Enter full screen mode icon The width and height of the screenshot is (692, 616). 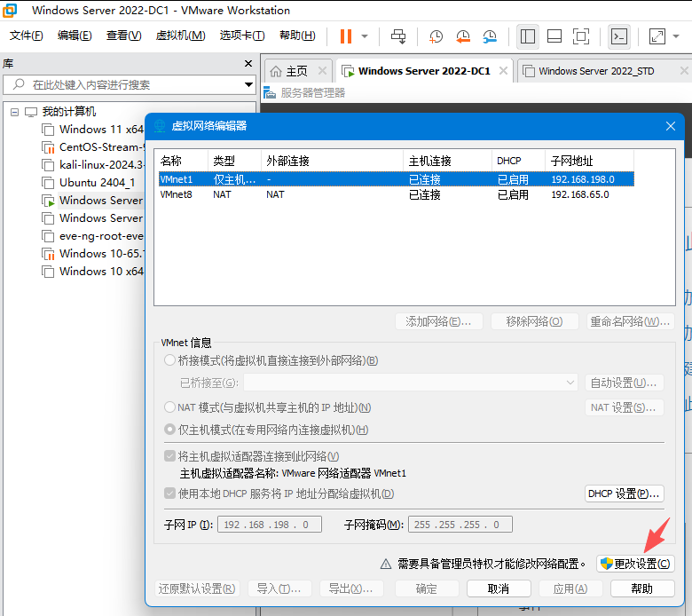coord(581,36)
